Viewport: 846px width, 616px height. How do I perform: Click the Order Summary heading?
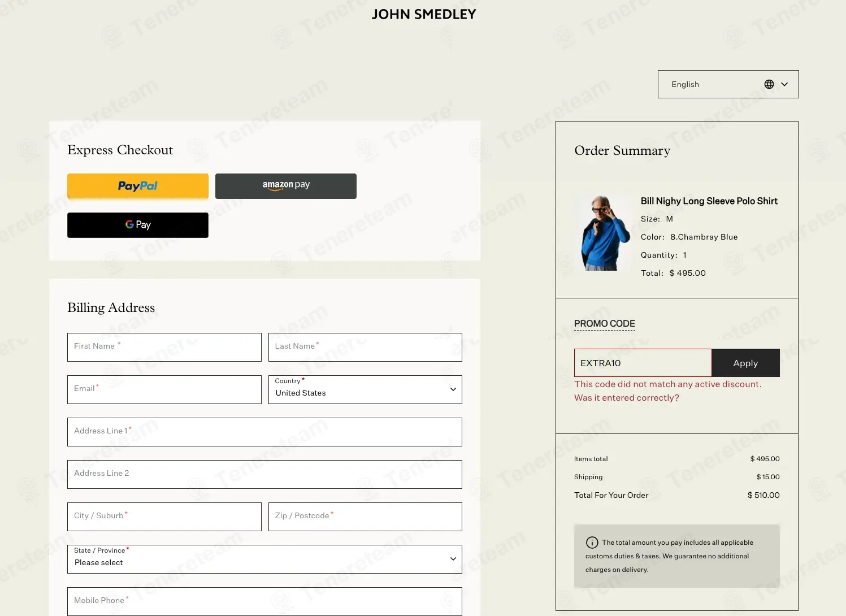(x=622, y=150)
